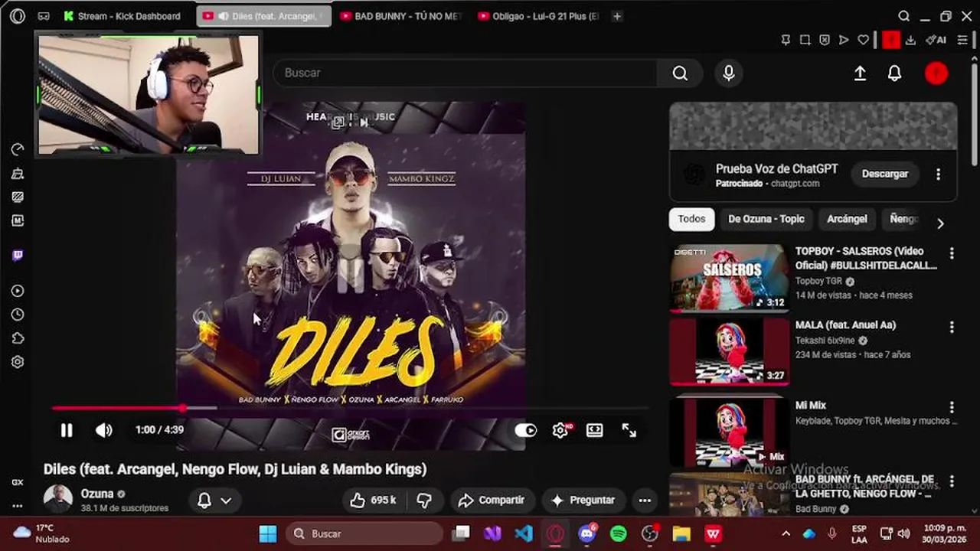Click the YouTube Buscar search field
The height and width of the screenshot is (551, 980).
(465, 73)
